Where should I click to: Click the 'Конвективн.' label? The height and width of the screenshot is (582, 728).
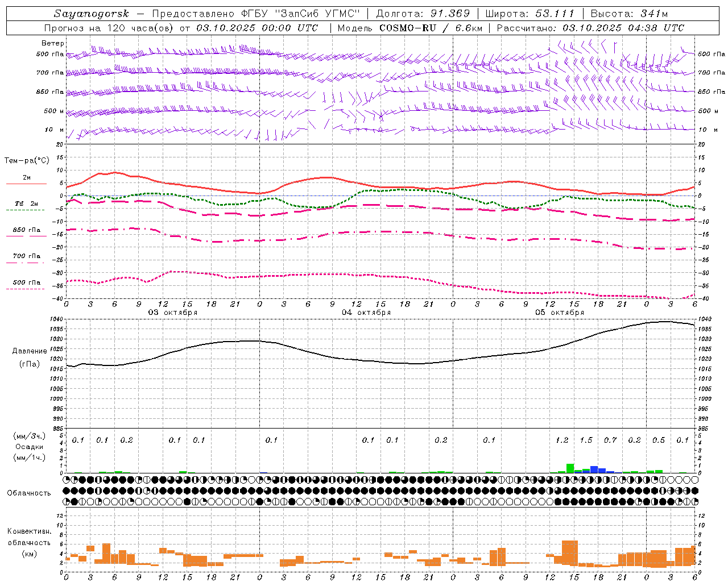(x=29, y=531)
